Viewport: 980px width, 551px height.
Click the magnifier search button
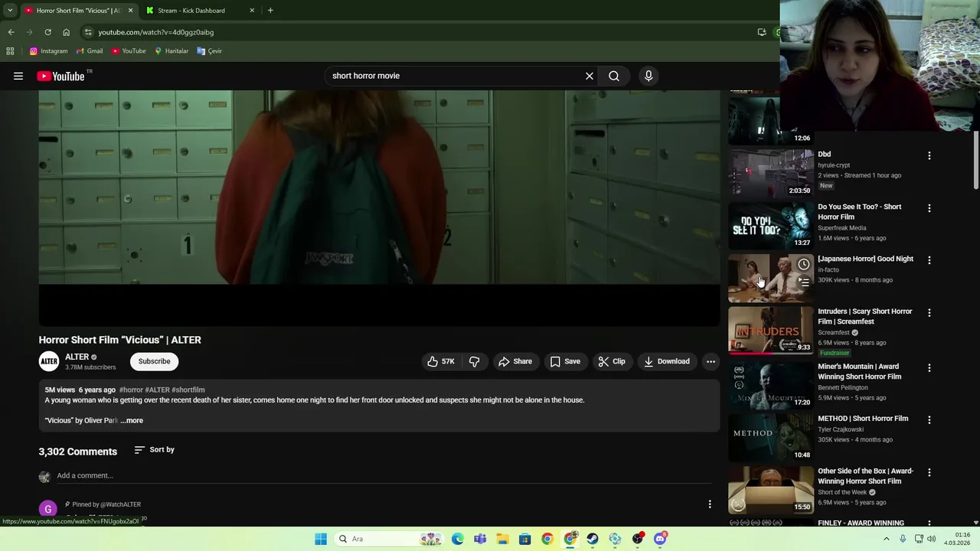(x=614, y=76)
